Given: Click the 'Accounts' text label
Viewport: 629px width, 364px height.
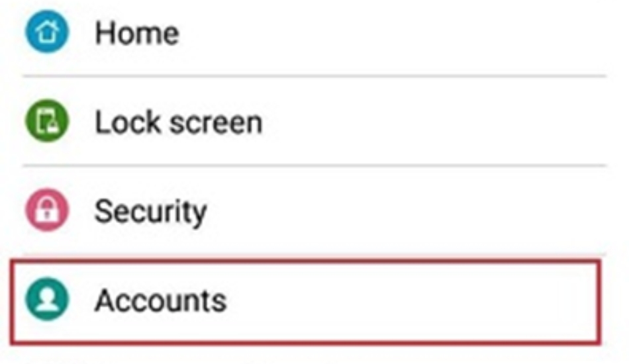Looking at the screenshot, I should coord(160,300).
